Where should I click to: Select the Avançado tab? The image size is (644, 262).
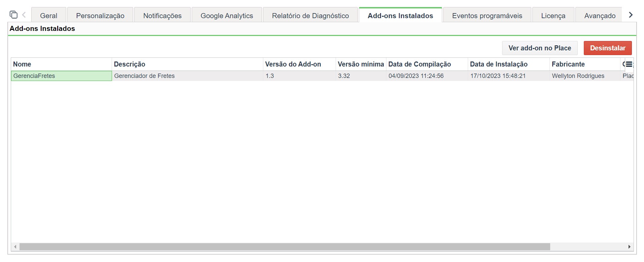pos(600,15)
